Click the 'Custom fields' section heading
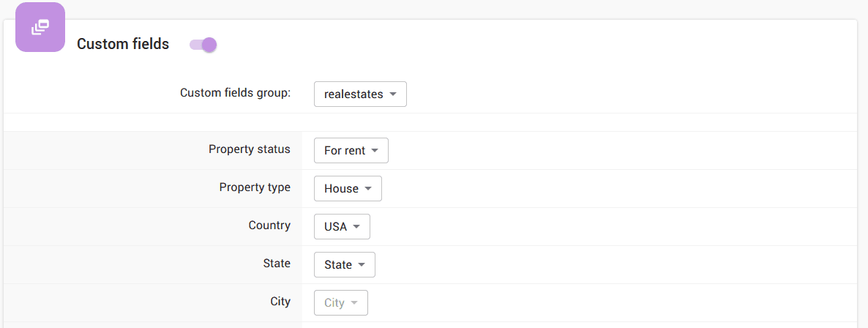The image size is (868, 328). [x=123, y=45]
